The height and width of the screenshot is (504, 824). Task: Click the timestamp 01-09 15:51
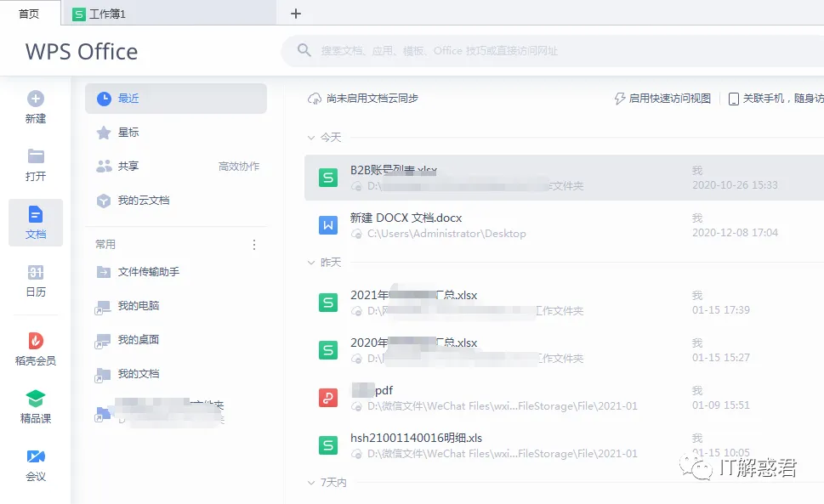click(720, 405)
